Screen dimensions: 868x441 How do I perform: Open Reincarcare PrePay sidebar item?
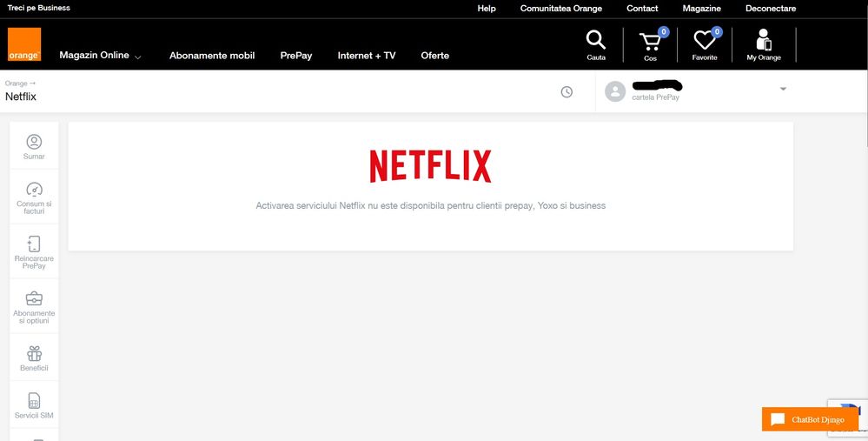(35, 252)
